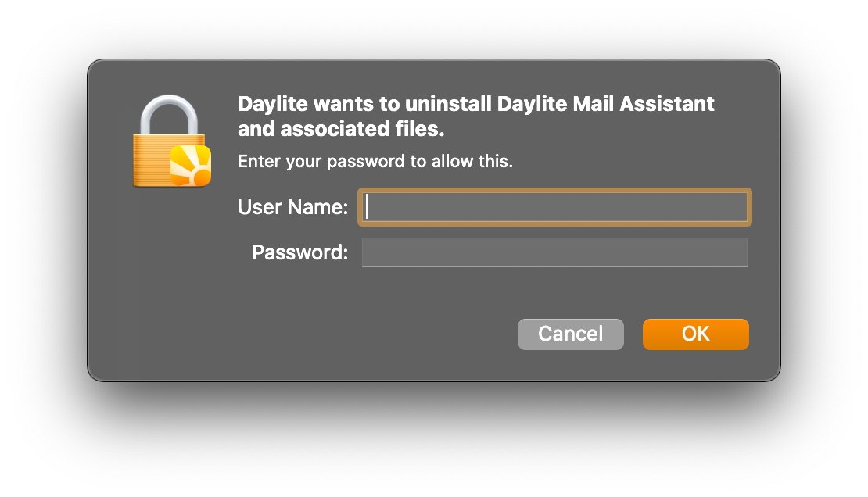Focus the User Name text field
868x497 pixels.
point(555,207)
